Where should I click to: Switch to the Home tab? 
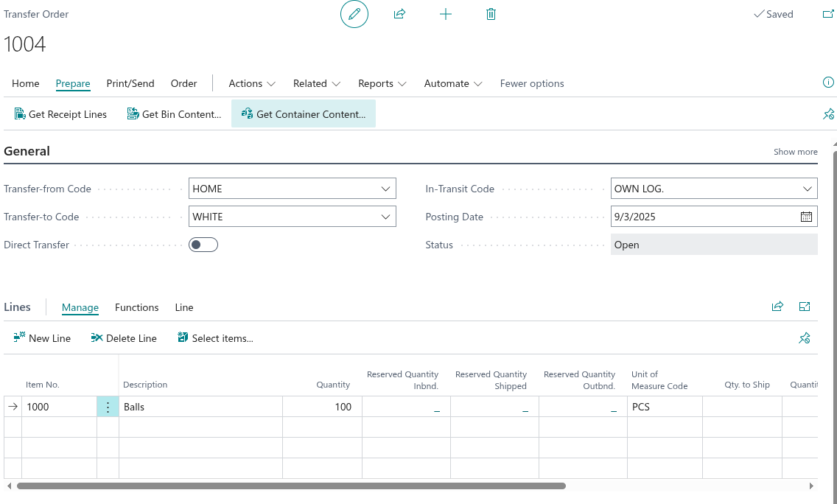coord(26,83)
